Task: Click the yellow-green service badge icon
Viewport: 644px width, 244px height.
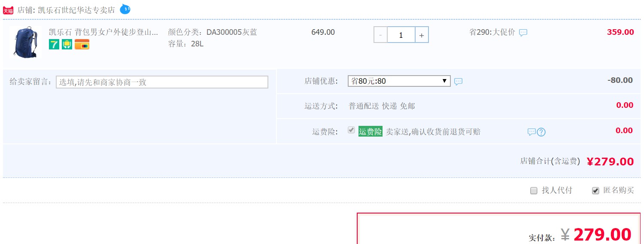Action: click(x=67, y=44)
